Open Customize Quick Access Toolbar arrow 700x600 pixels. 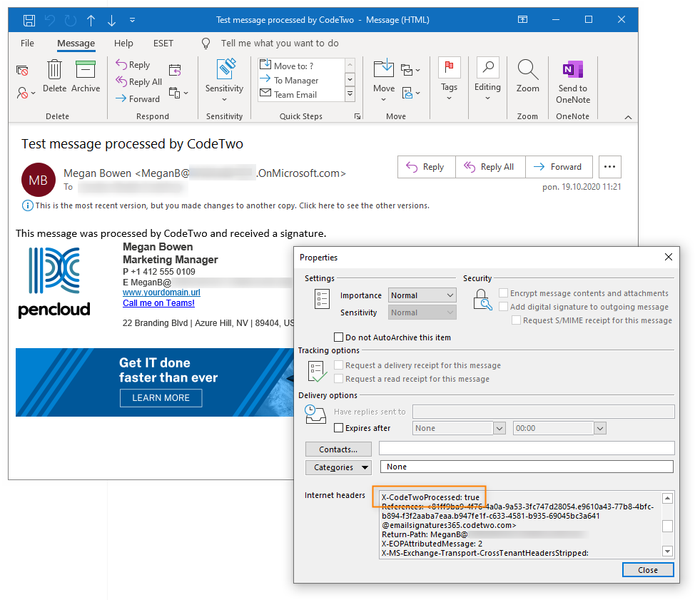tap(132, 20)
